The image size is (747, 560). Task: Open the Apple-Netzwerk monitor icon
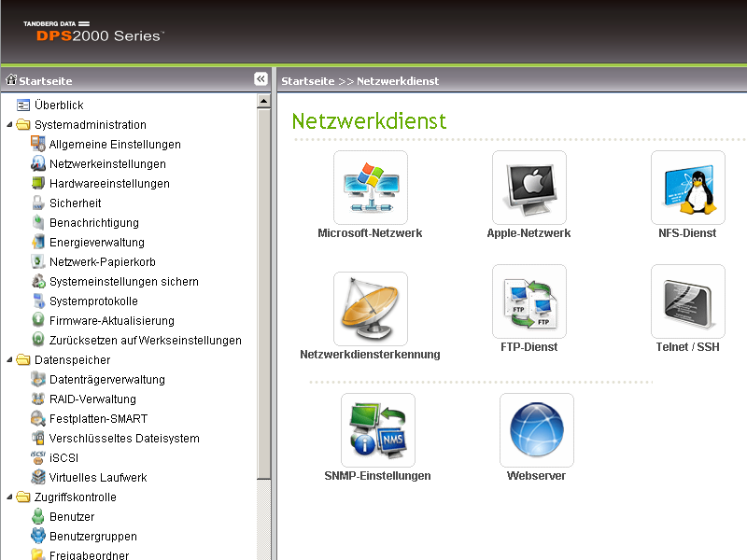pyautogui.click(x=529, y=188)
